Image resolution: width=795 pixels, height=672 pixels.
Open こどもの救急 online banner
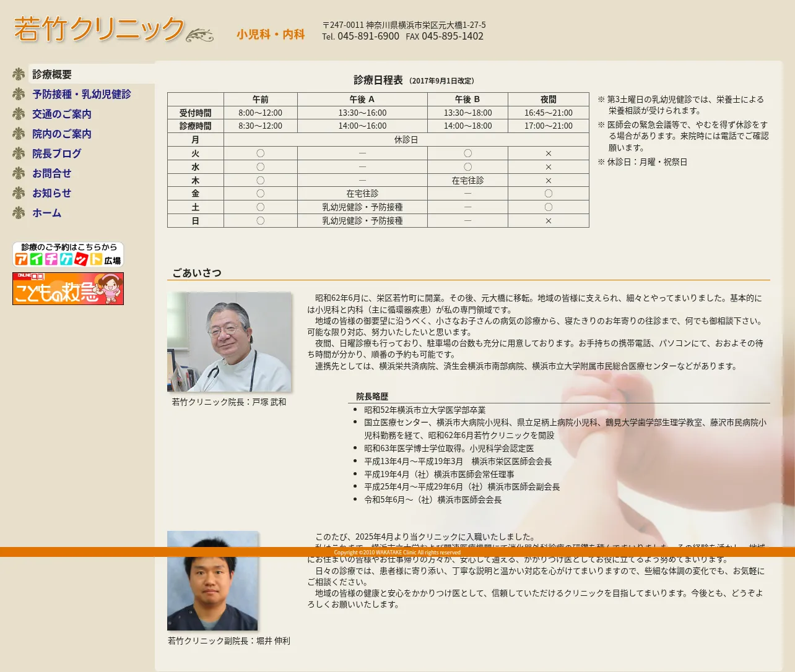[x=68, y=288]
